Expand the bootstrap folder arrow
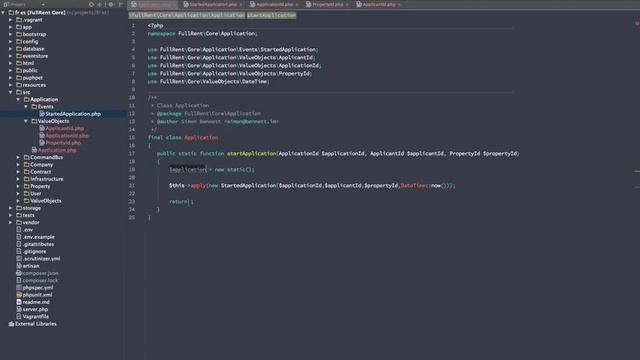 11,34
